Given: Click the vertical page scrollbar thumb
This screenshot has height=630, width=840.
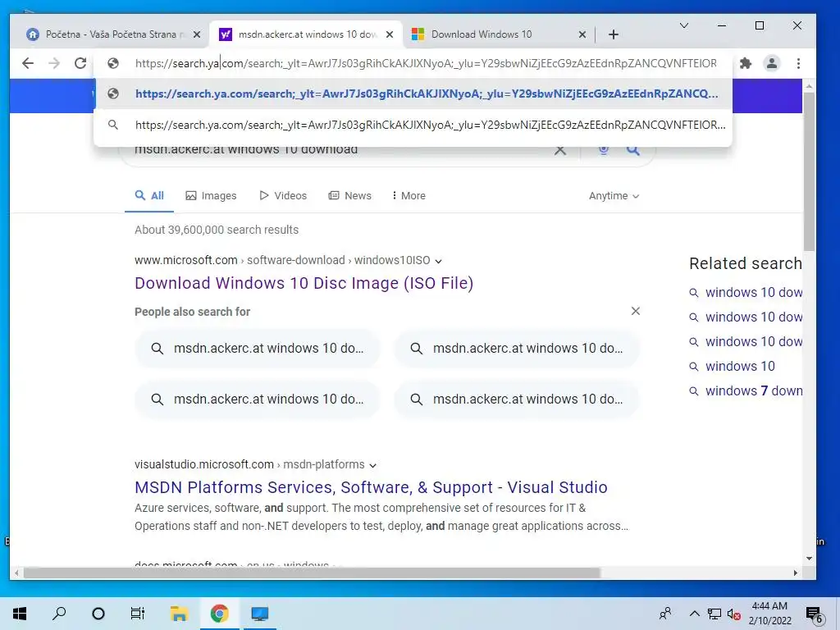Looking at the screenshot, I should pos(809,171).
